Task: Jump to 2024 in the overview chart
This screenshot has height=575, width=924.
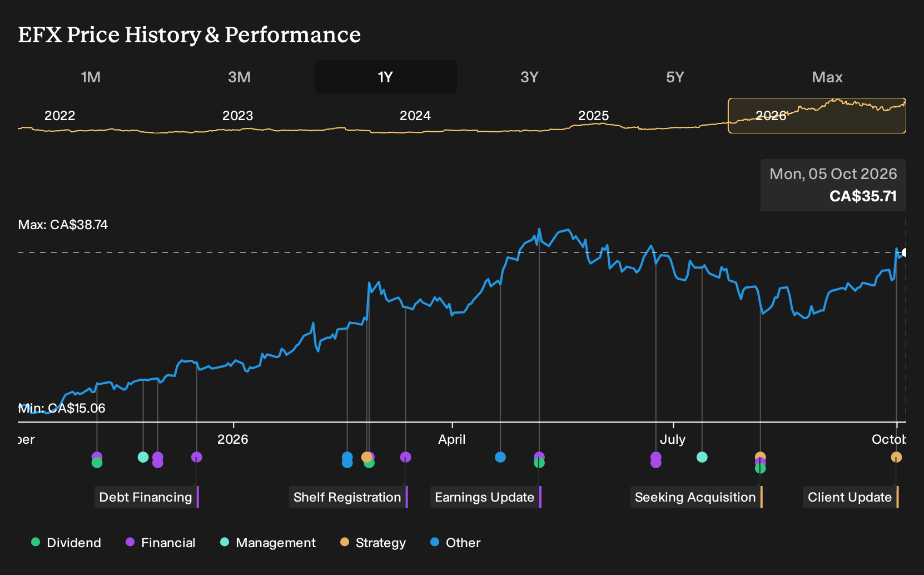Action: [x=415, y=116]
